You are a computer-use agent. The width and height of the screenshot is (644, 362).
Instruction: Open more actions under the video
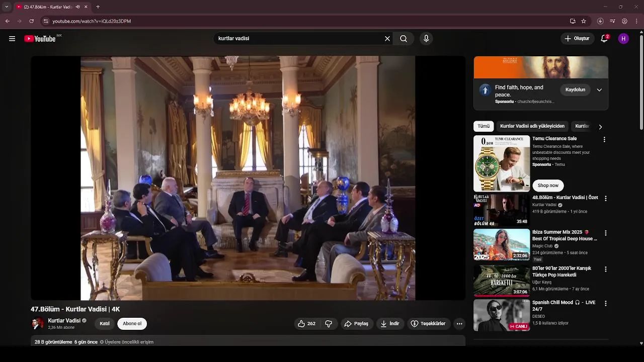[459, 324]
